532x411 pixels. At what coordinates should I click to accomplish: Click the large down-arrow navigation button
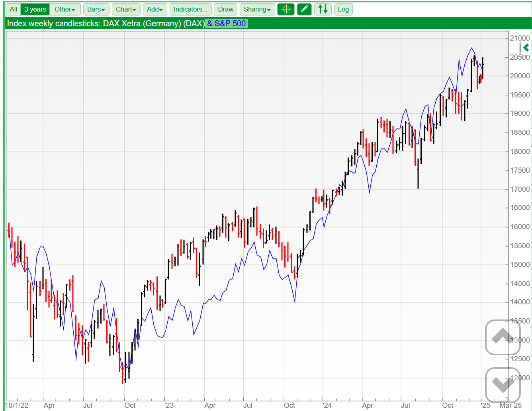coord(503,385)
